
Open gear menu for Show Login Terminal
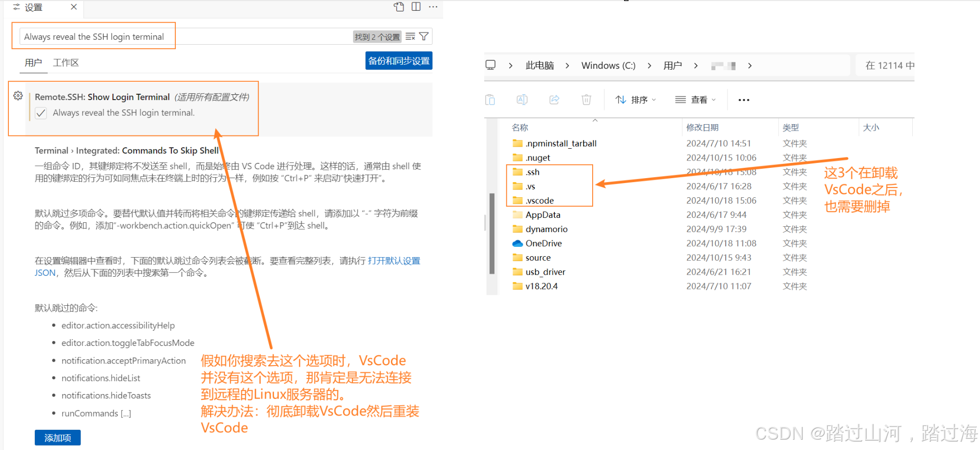(18, 96)
